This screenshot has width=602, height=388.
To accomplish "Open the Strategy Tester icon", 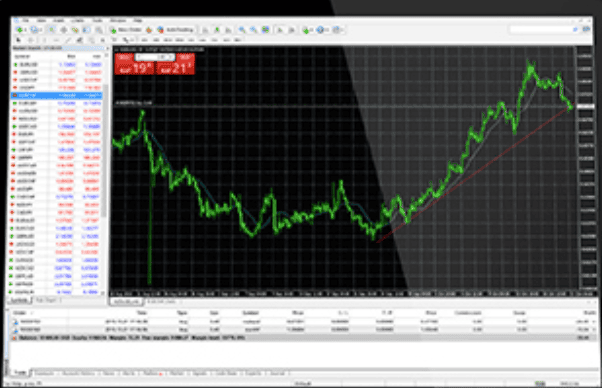I will click(99, 30).
